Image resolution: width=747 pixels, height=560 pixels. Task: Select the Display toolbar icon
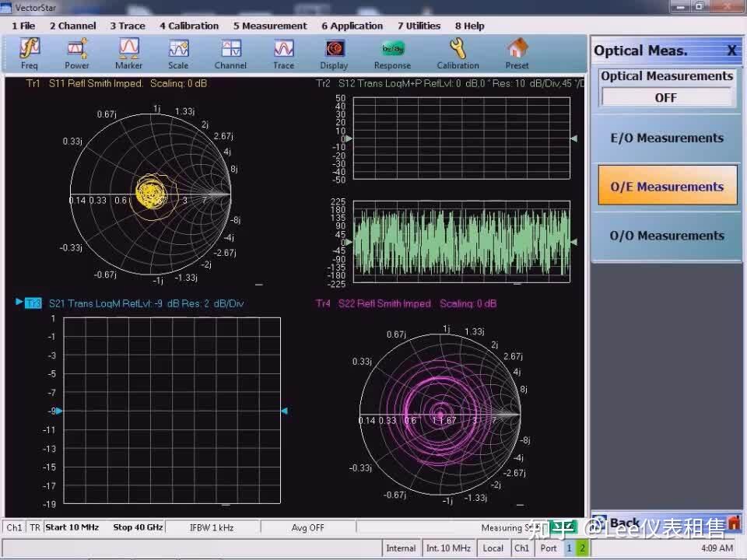coord(334,53)
